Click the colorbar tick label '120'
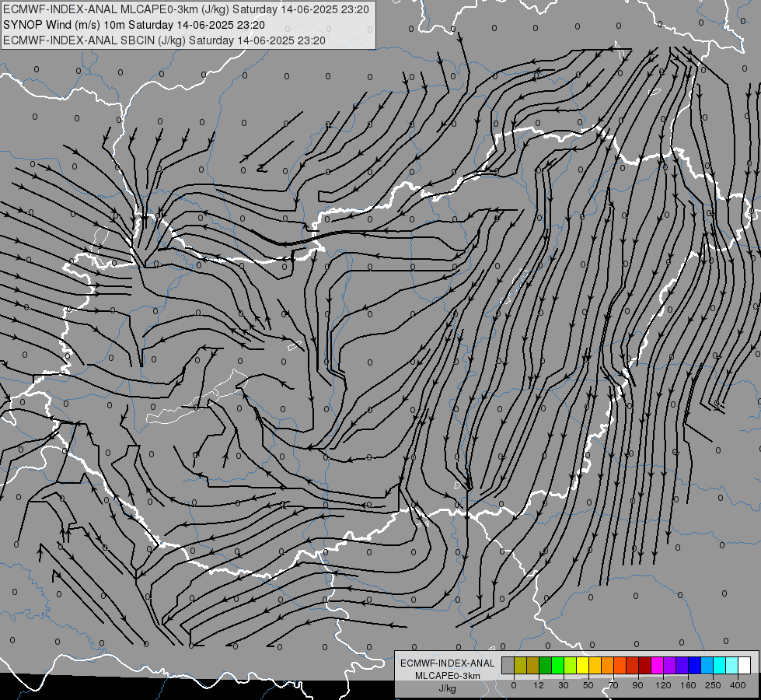Screen dimensions: 761x700 coord(663,685)
